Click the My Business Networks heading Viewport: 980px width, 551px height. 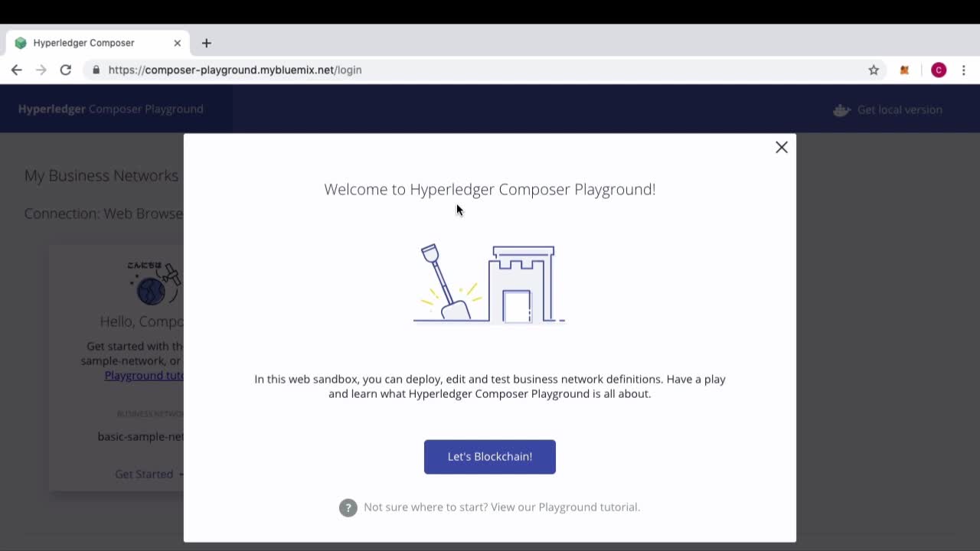point(101,175)
